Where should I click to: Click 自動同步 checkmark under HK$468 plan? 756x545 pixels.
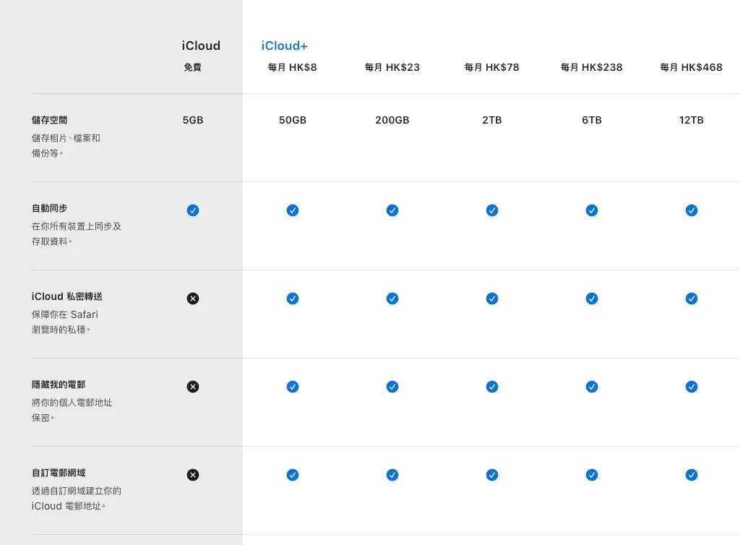[692, 210]
